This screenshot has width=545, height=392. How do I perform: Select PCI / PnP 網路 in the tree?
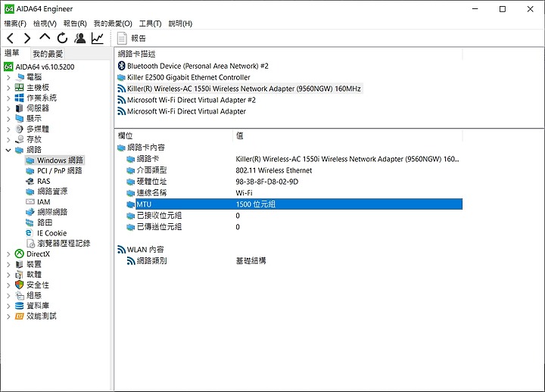click(x=60, y=170)
